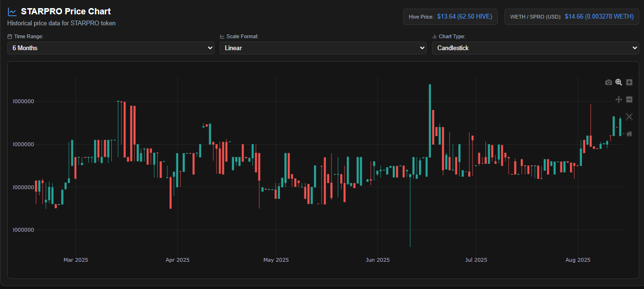Screen dimensions: 644x289
Task: Open the Time Range dropdown showing 6 Months
Action: pos(111,48)
